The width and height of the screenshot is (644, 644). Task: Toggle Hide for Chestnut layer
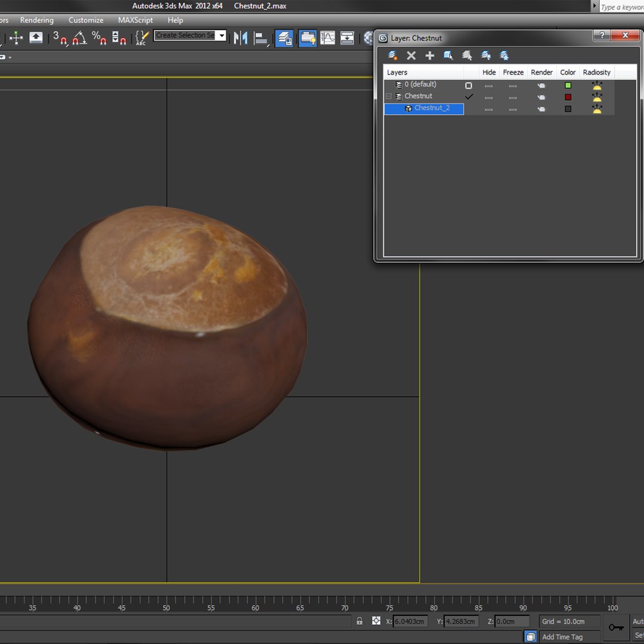pyautogui.click(x=489, y=98)
